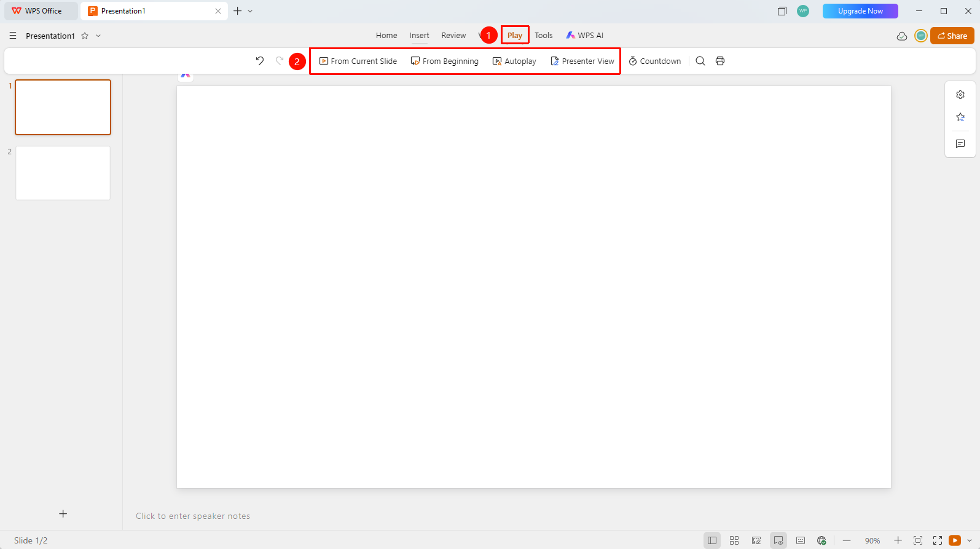The image size is (980, 549).
Task: Click the zoom out minus button
Action: coord(847,540)
